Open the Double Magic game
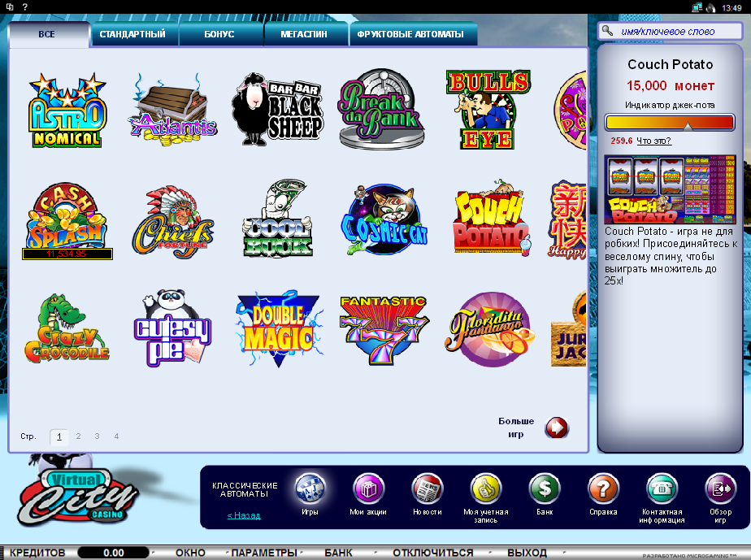 [280, 328]
